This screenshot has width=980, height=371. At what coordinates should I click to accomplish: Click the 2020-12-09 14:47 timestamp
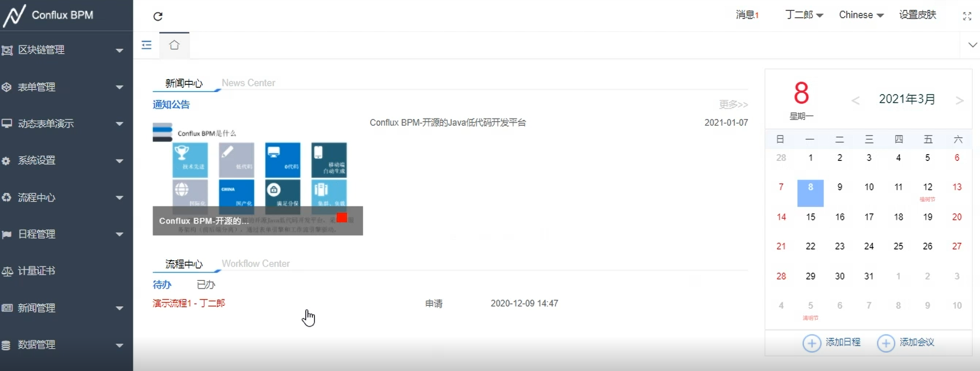[524, 303]
